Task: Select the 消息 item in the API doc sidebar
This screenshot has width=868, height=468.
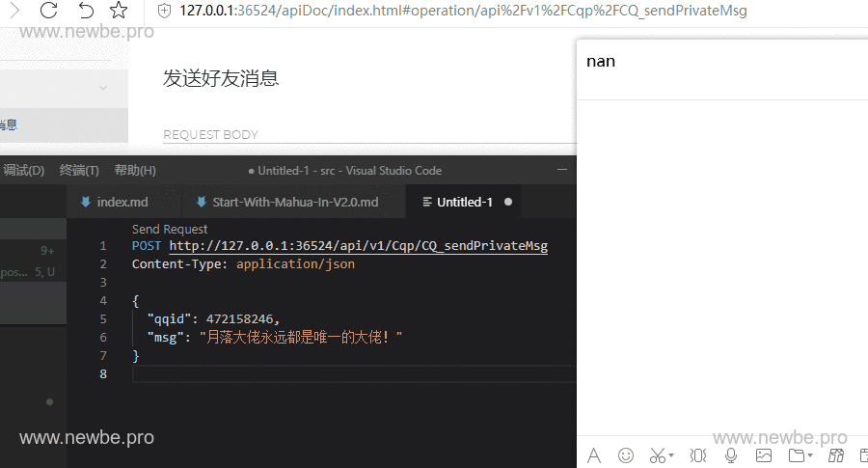Action: [64, 125]
